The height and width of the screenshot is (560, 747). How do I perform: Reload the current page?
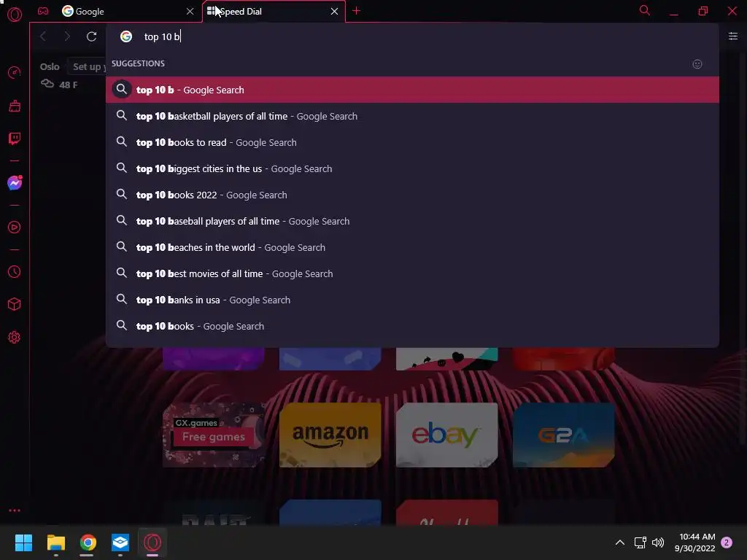[x=91, y=36]
